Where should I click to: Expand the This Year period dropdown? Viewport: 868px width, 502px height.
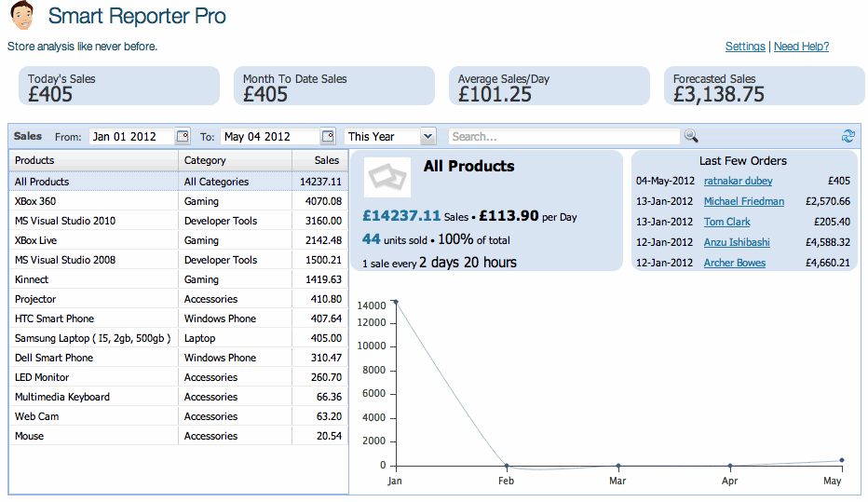pos(427,137)
